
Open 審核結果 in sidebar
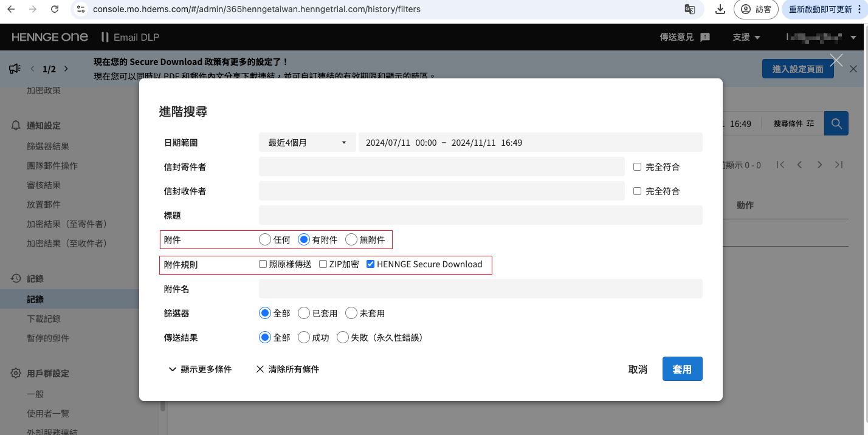point(44,185)
